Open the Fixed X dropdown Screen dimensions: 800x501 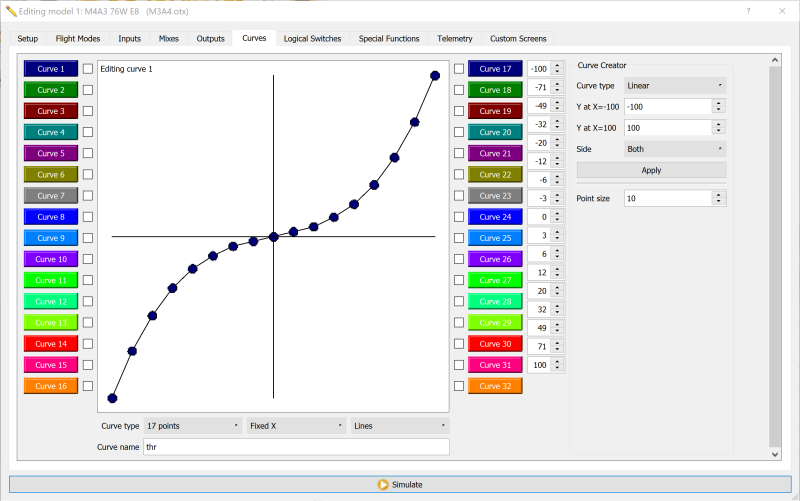pos(296,425)
